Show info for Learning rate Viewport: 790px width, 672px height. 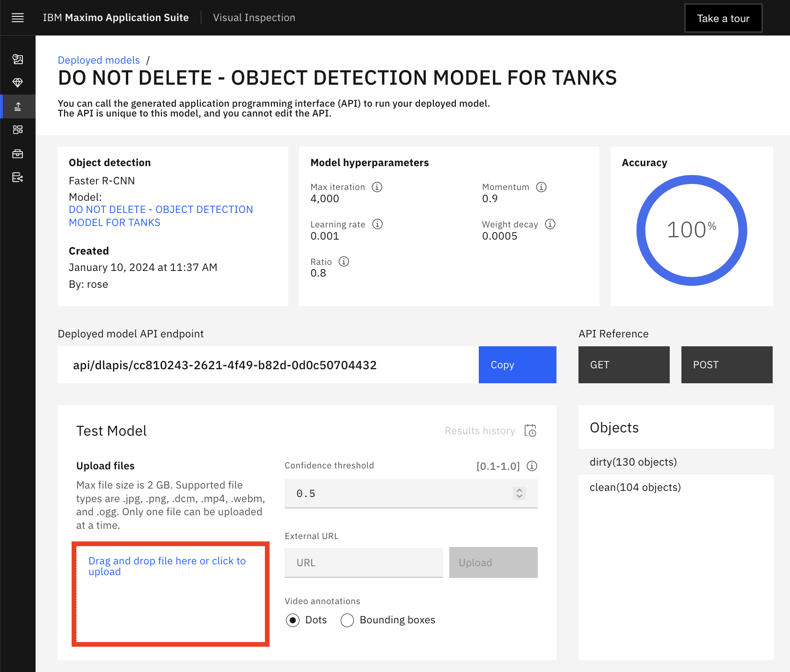tap(378, 224)
